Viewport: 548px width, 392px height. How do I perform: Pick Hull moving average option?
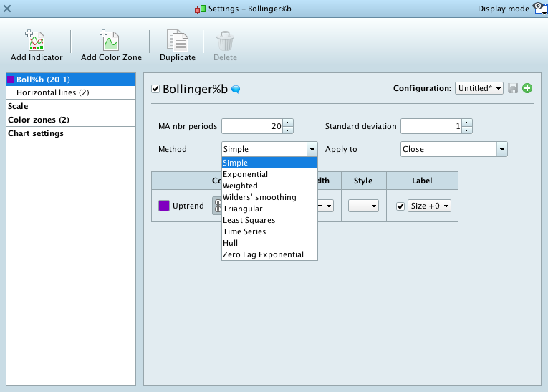[269, 243]
